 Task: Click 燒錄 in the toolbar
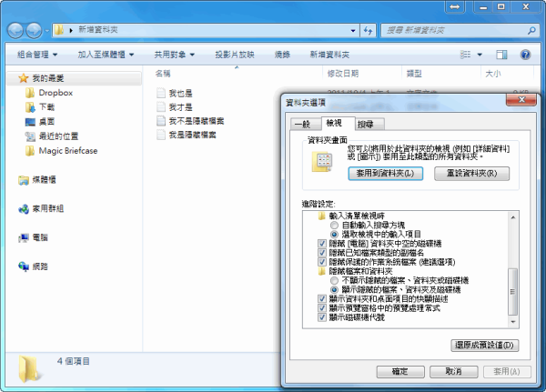282,55
